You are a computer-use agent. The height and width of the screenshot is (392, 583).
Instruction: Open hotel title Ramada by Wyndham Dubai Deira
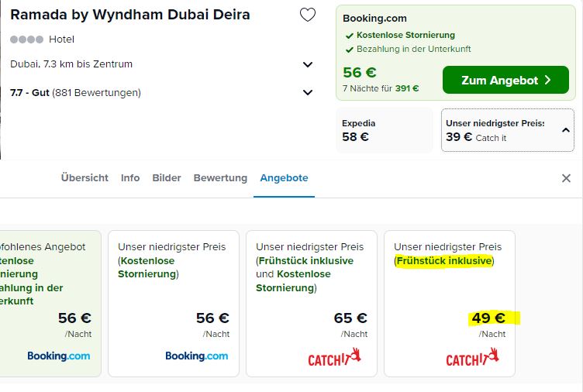[x=130, y=15]
